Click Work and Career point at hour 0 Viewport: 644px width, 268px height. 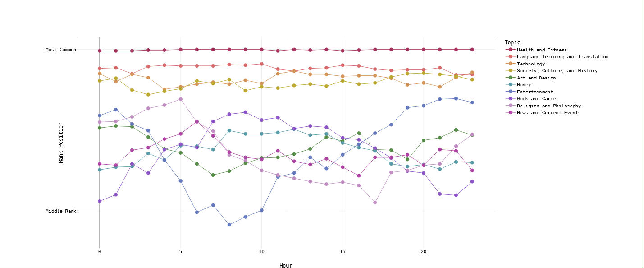pyautogui.click(x=100, y=201)
